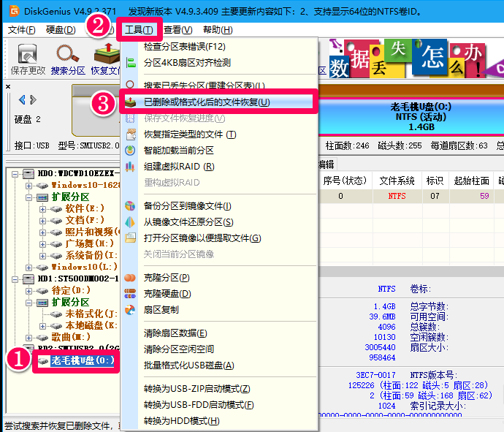Select 已删除或格式化后的文件恢复 menu entry
The image size is (504, 432).
[206, 102]
